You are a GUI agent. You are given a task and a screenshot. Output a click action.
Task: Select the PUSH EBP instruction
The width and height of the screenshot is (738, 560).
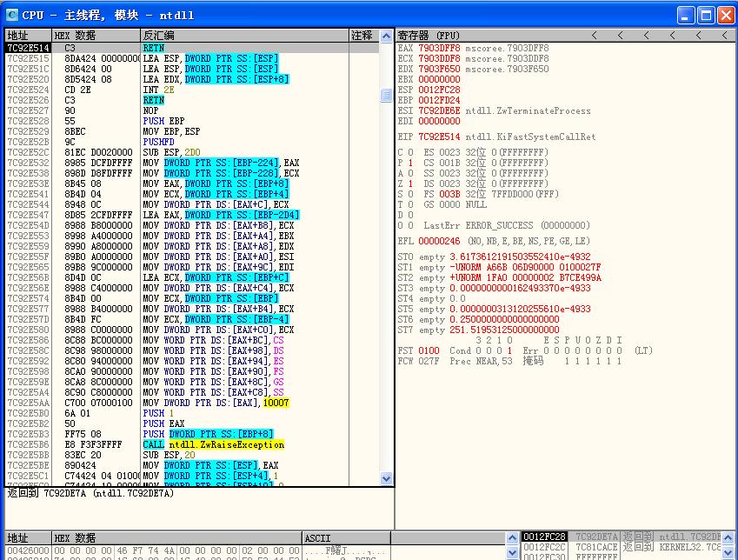163,121
